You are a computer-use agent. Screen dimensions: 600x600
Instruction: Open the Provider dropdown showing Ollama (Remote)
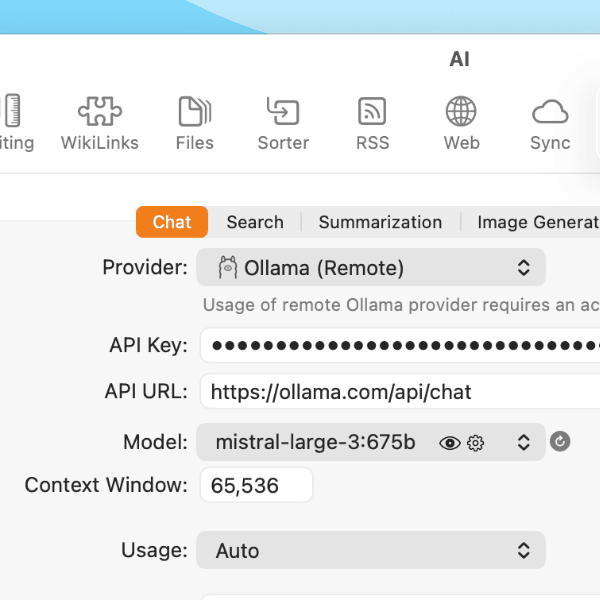point(371,268)
